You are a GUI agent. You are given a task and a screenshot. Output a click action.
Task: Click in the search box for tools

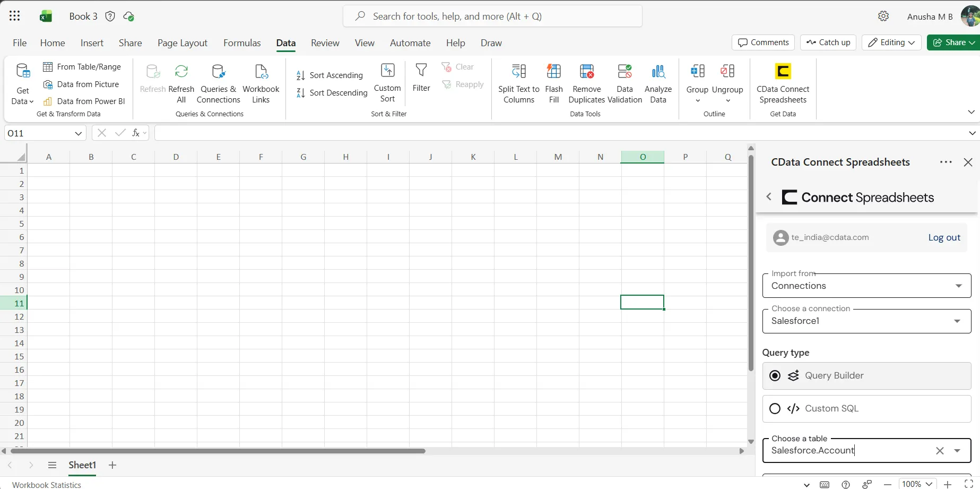pos(493,16)
